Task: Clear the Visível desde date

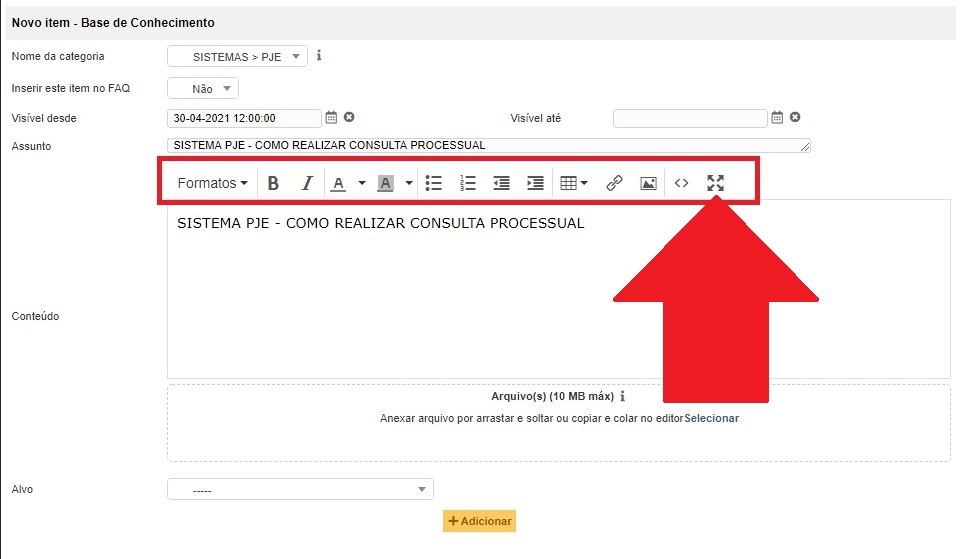Action: pyautogui.click(x=349, y=117)
